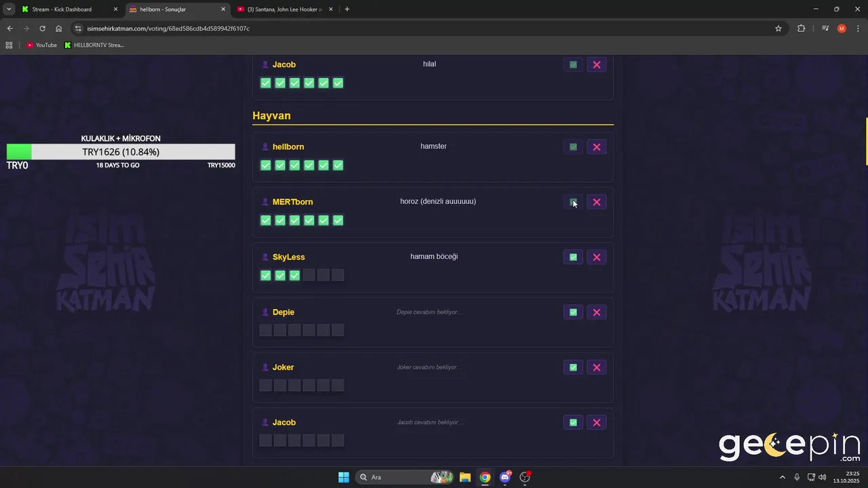868x488 pixels.
Task: Go to browser home page
Action: (x=58, y=28)
